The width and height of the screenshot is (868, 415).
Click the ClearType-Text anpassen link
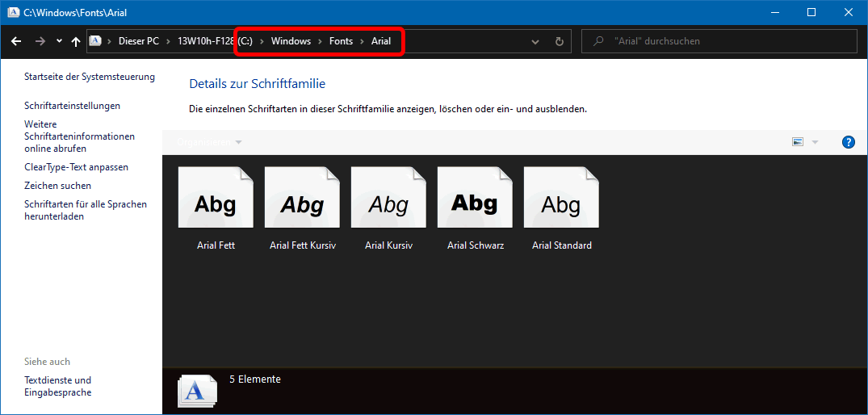76,167
